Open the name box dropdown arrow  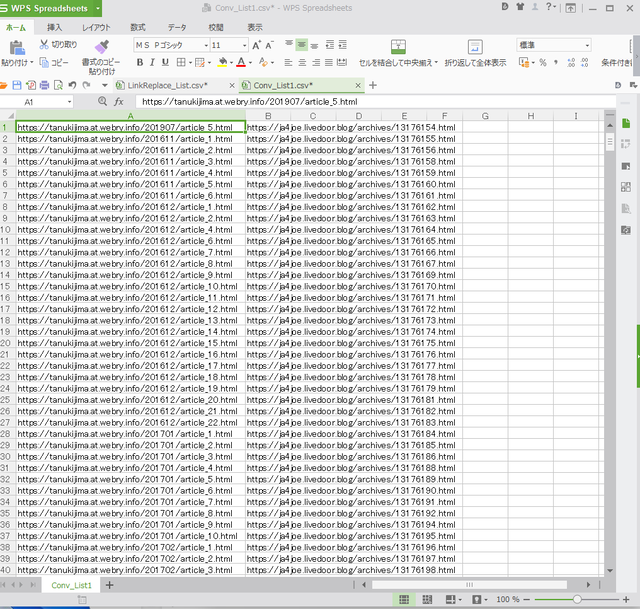pos(69,102)
